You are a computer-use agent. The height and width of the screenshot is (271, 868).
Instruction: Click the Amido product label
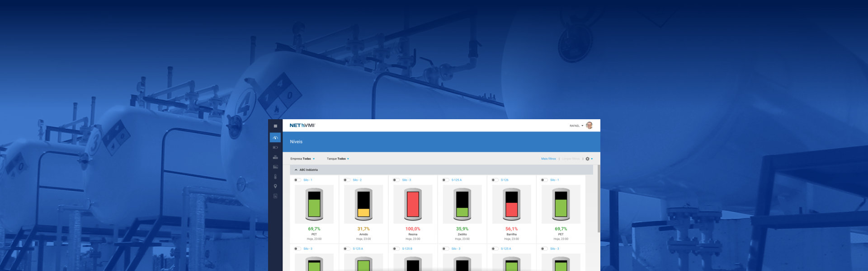[363, 234]
